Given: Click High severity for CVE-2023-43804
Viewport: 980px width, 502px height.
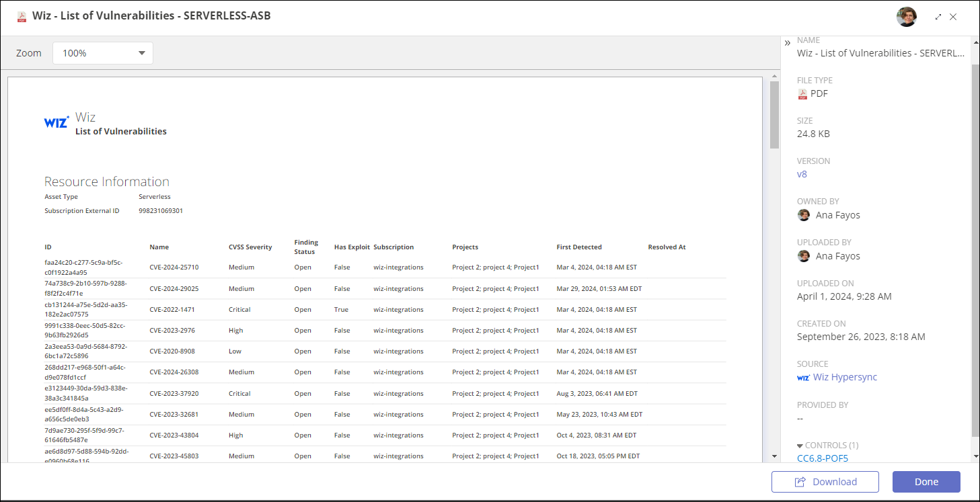Looking at the screenshot, I should tap(235, 435).
